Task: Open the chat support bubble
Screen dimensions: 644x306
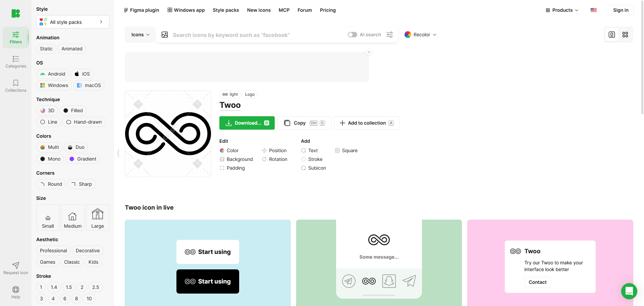Action: click(x=629, y=291)
